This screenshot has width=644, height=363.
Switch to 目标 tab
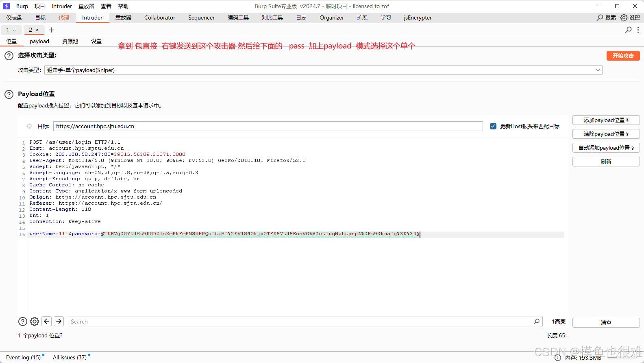[40, 17]
